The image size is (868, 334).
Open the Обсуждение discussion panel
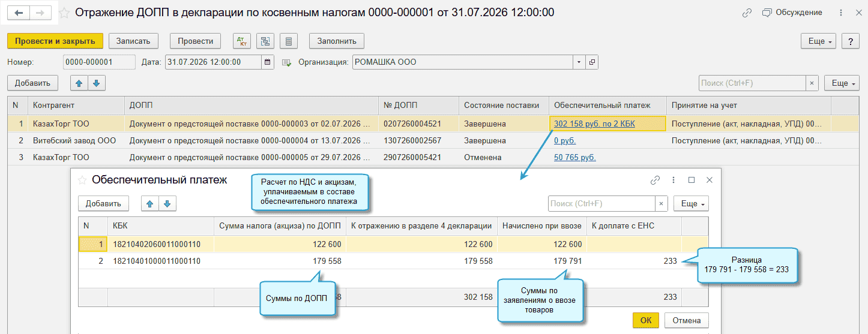tap(792, 13)
